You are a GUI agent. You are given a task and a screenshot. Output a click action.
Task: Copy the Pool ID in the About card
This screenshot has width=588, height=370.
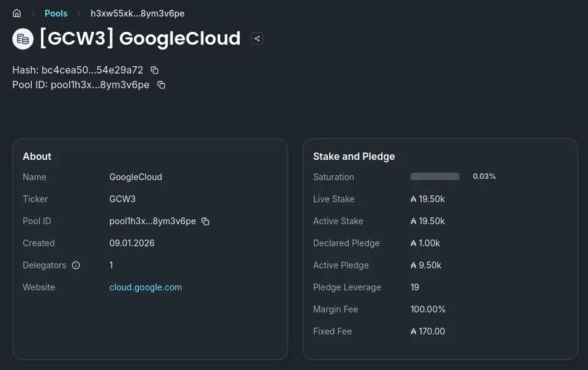(206, 221)
